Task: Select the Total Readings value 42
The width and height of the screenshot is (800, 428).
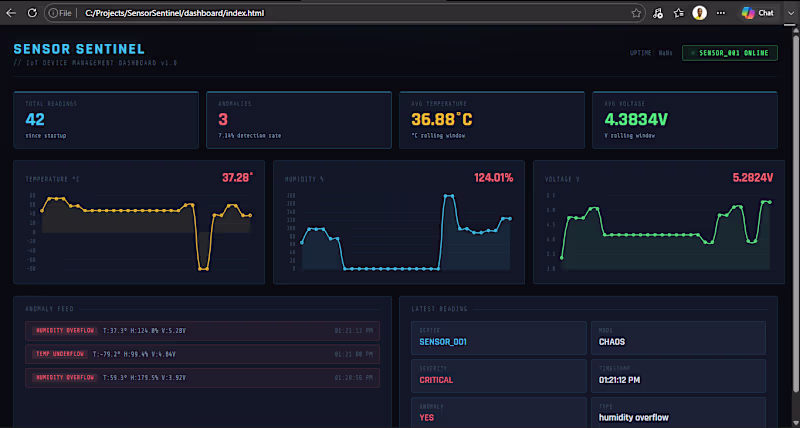Action: (x=35, y=119)
